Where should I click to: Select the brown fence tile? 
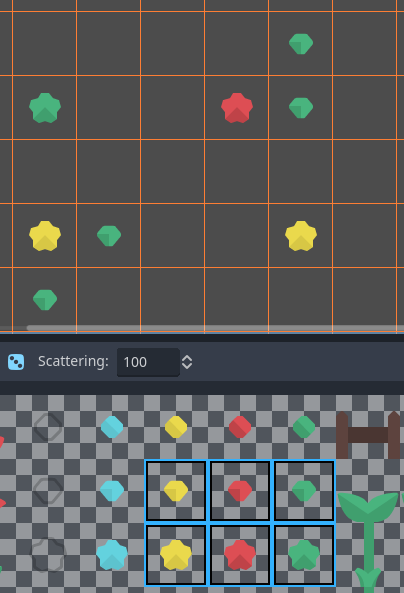click(x=368, y=435)
